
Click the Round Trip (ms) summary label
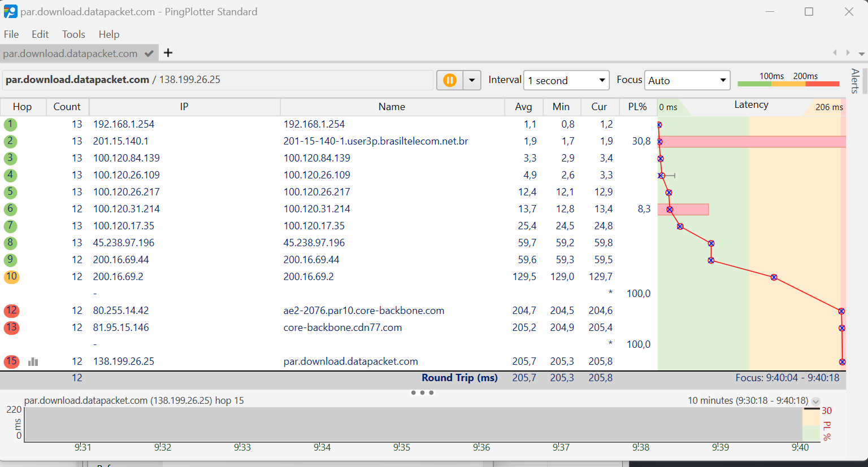point(459,378)
